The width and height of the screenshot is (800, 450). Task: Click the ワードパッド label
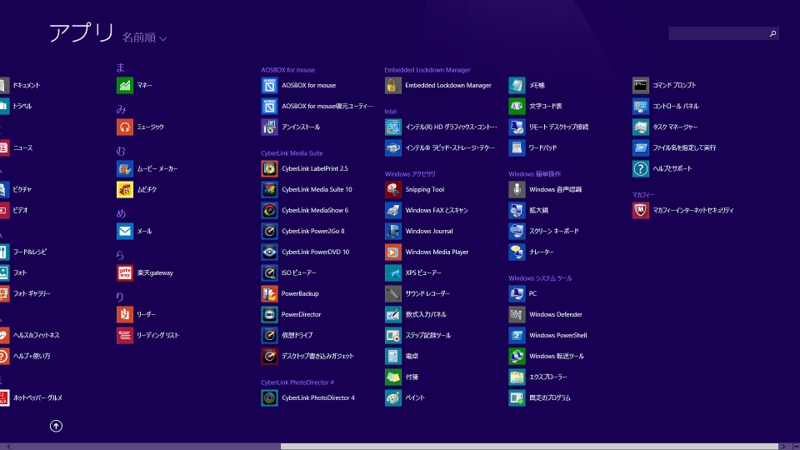click(x=543, y=148)
